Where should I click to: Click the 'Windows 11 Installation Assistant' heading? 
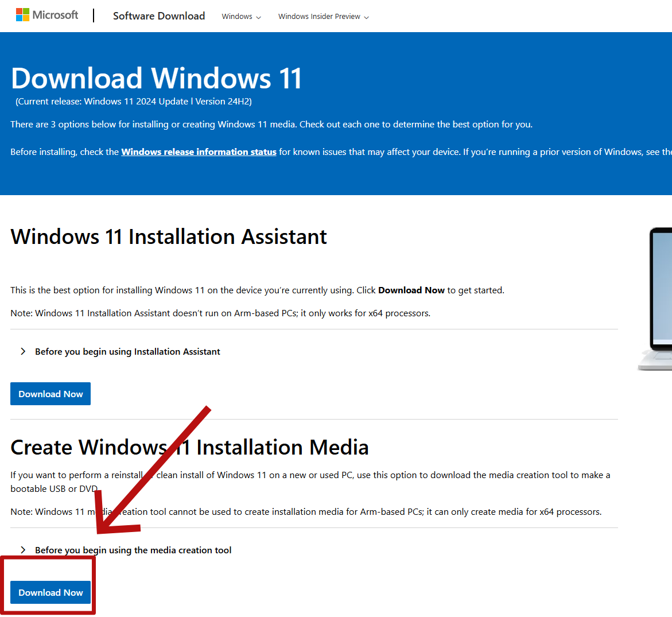pos(169,237)
